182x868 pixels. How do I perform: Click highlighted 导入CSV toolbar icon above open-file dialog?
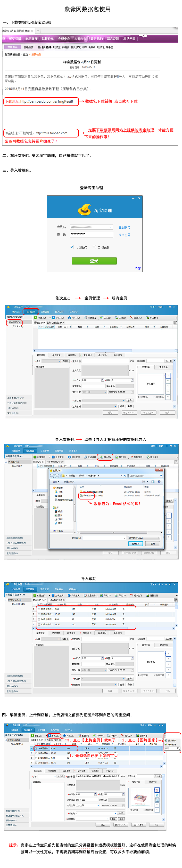point(102,457)
